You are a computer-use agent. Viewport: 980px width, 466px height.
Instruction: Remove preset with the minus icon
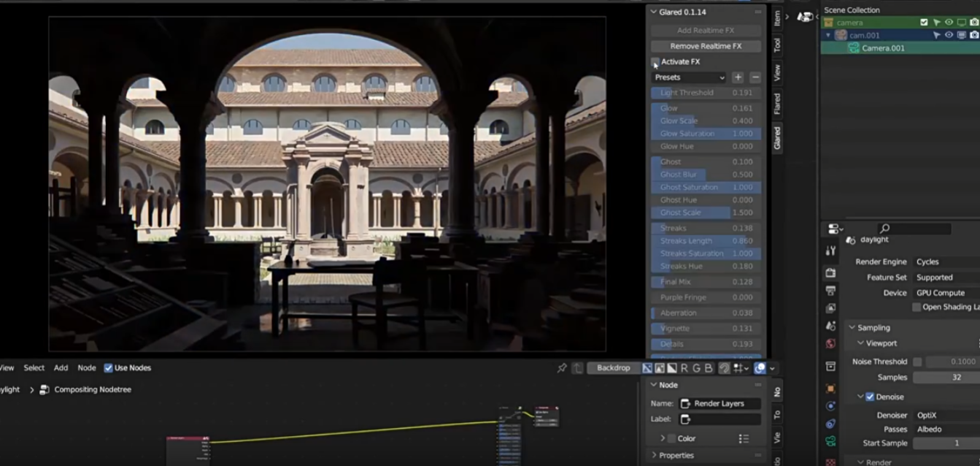pos(755,77)
